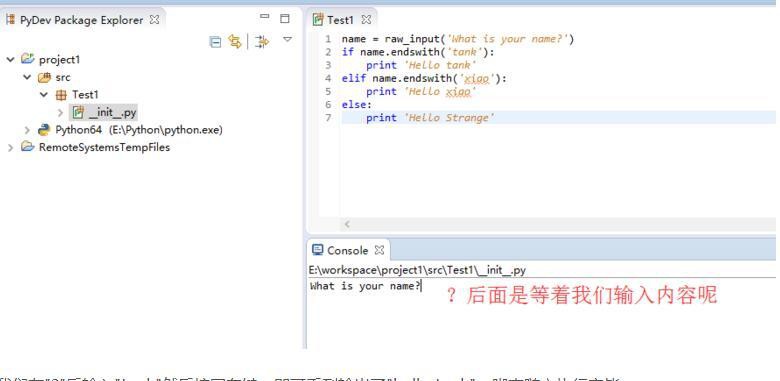Click the Test1 editor tab file icon
The image size is (780, 381).
(x=318, y=20)
